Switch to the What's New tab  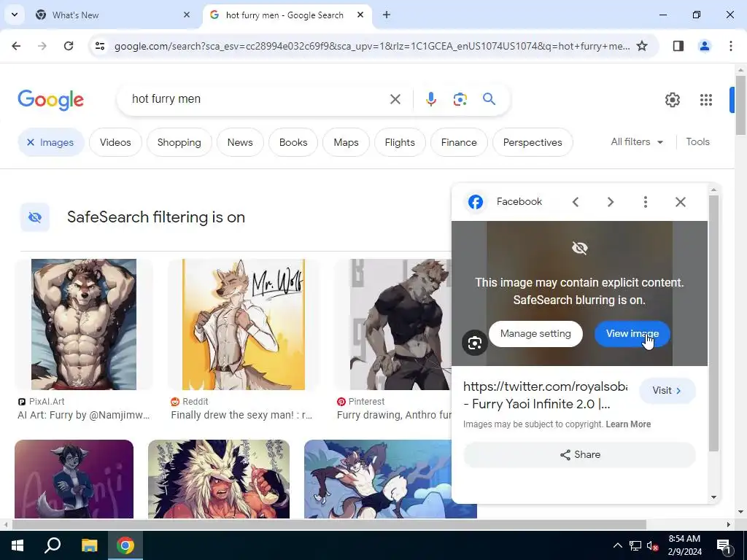coord(111,15)
